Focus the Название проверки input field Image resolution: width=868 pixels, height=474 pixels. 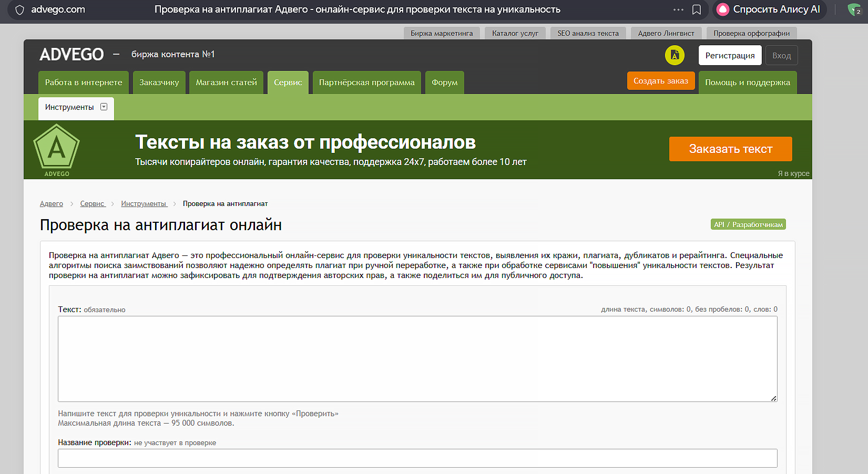pos(417,458)
